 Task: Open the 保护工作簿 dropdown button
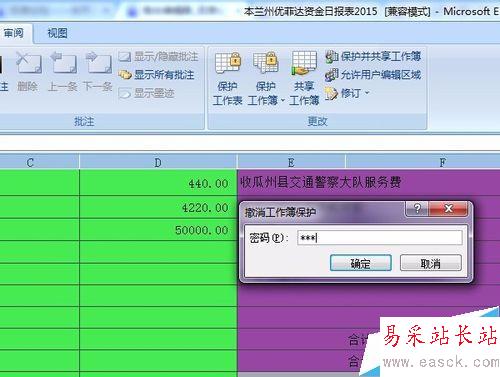coord(266,78)
